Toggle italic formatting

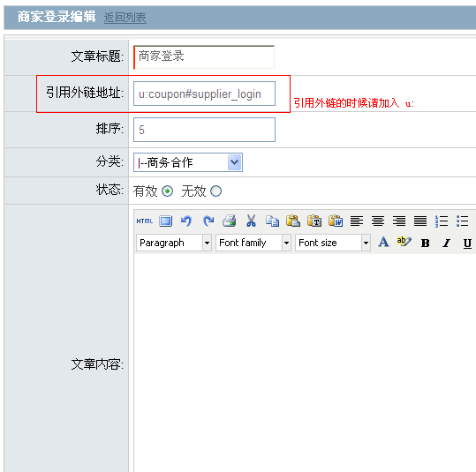point(446,243)
